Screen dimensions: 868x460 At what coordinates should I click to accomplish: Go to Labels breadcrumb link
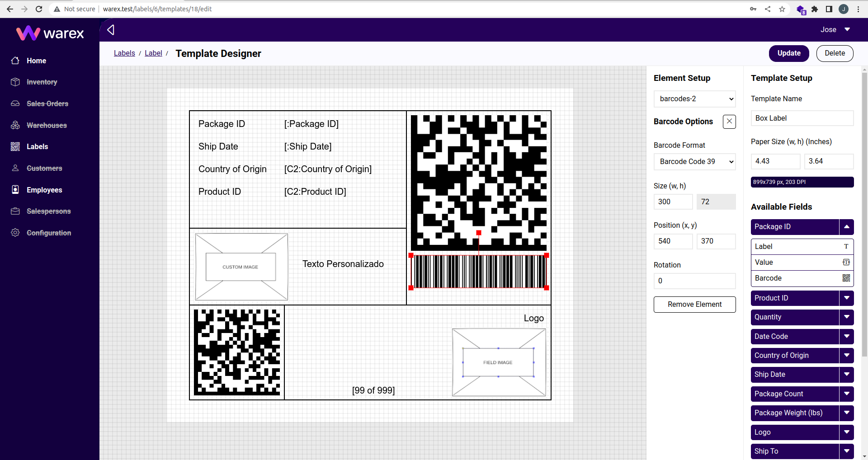click(124, 53)
